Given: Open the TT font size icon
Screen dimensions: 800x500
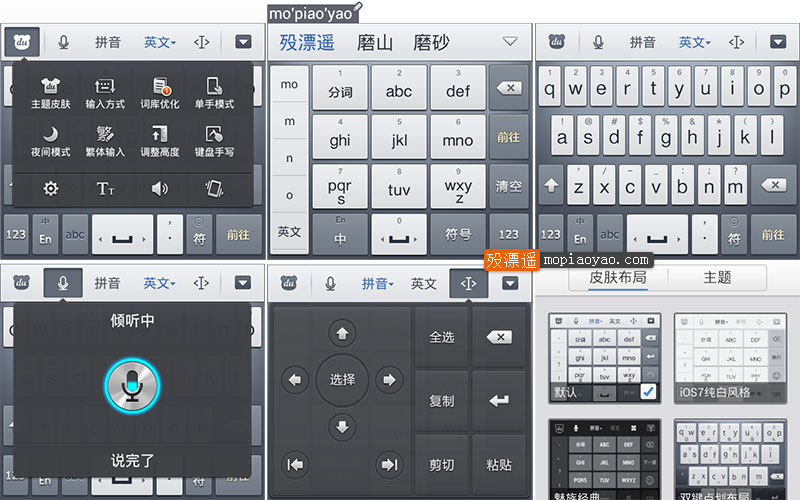Looking at the screenshot, I should (106, 189).
